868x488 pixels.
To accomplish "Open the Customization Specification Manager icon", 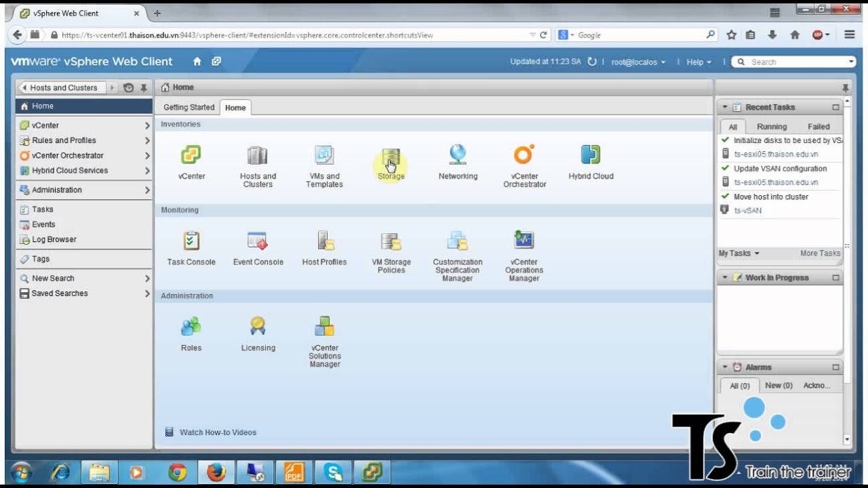I will [458, 241].
